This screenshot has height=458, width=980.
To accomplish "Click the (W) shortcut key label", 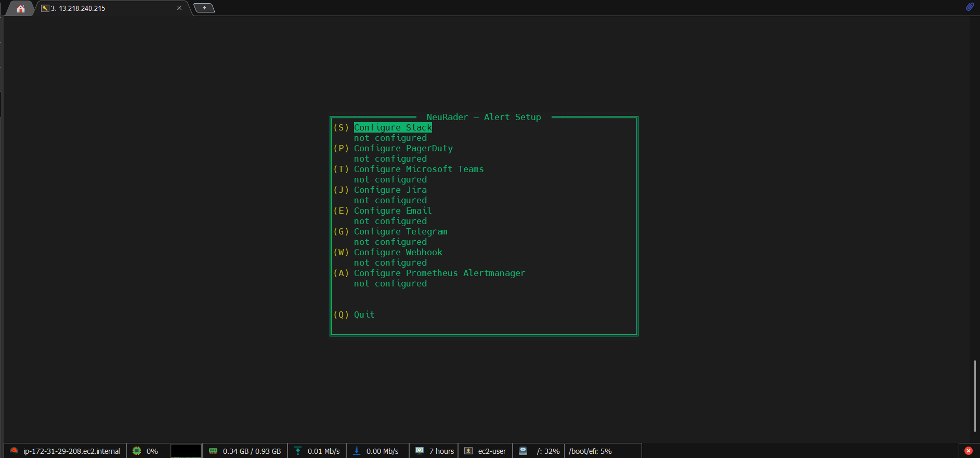I will 341,252.
